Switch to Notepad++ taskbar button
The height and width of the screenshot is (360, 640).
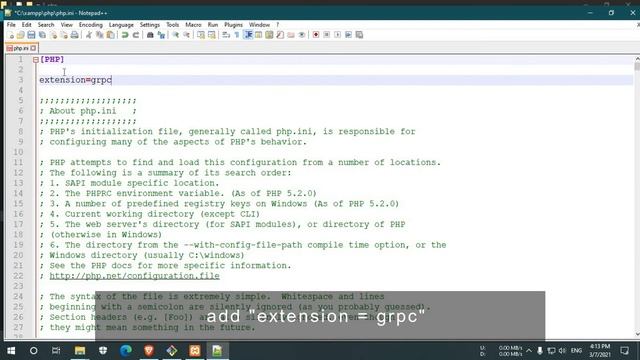click(217, 351)
